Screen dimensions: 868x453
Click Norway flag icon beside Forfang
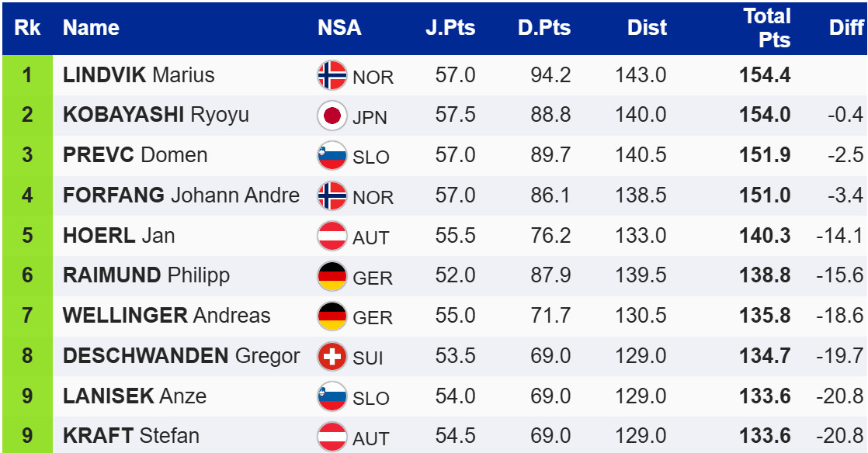click(x=332, y=196)
